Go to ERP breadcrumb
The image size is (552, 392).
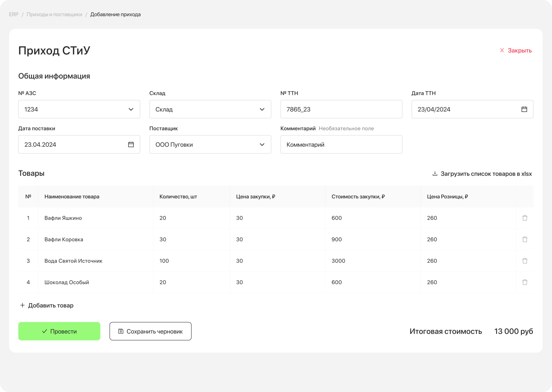pos(14,14)
